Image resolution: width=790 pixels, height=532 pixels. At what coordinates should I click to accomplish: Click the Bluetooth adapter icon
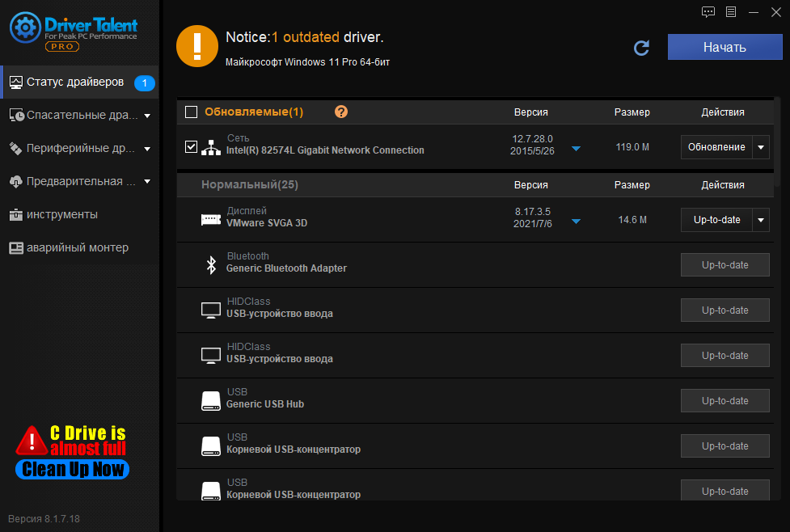pos(211,264)
